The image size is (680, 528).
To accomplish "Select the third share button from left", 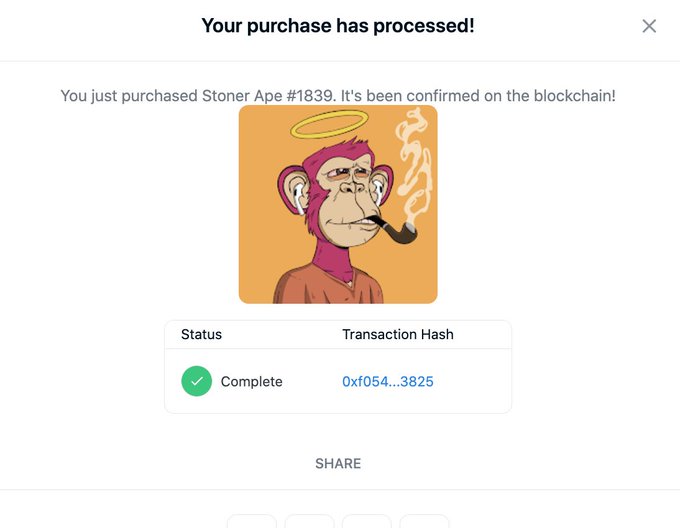I will pyautogui.click(x=367, y=521).
